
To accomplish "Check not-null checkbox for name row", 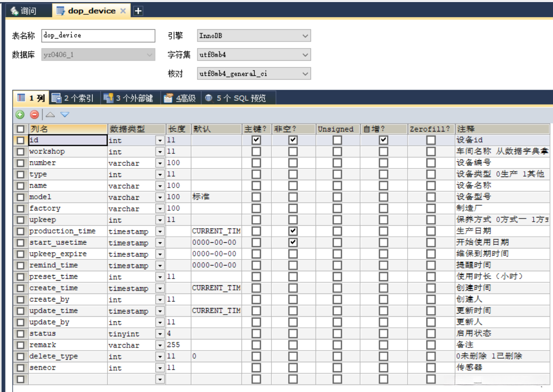I will coord(293,186).
